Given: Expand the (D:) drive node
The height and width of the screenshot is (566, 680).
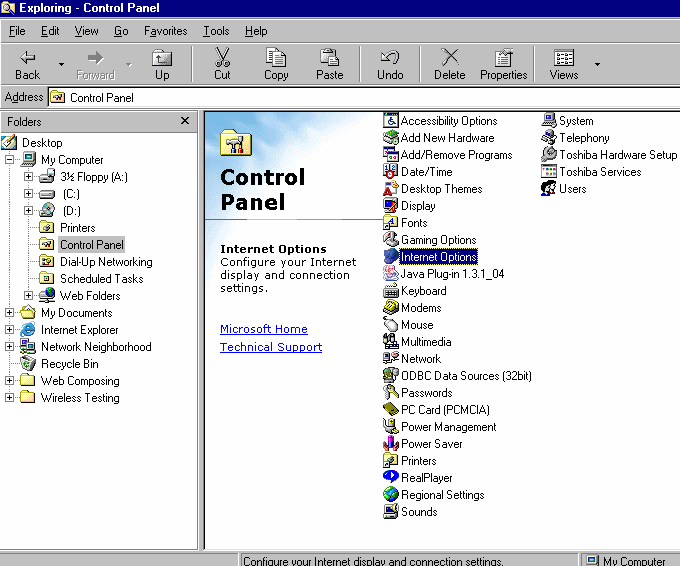Looking at the screenshot, I should [x=29, y=210].
